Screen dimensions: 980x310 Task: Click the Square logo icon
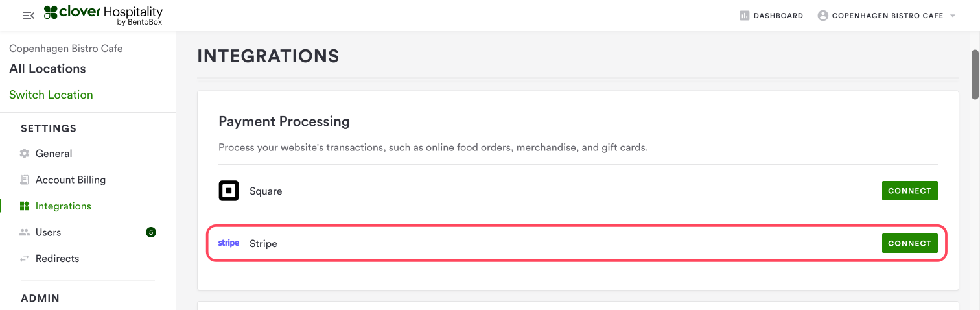pos(229,191)
